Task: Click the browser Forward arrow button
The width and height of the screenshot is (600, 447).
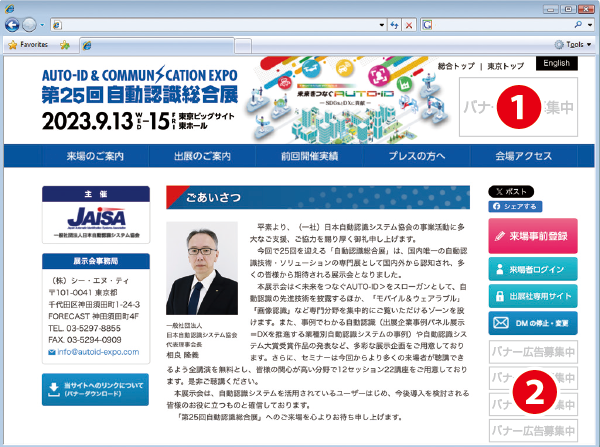Action: click(29, 25)
